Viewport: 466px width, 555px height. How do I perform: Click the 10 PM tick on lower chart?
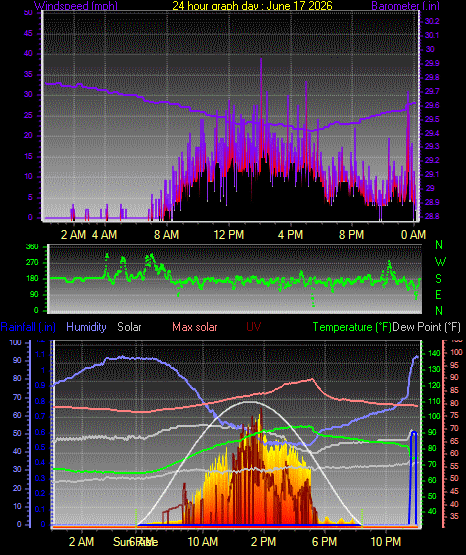tap(386, 542)
